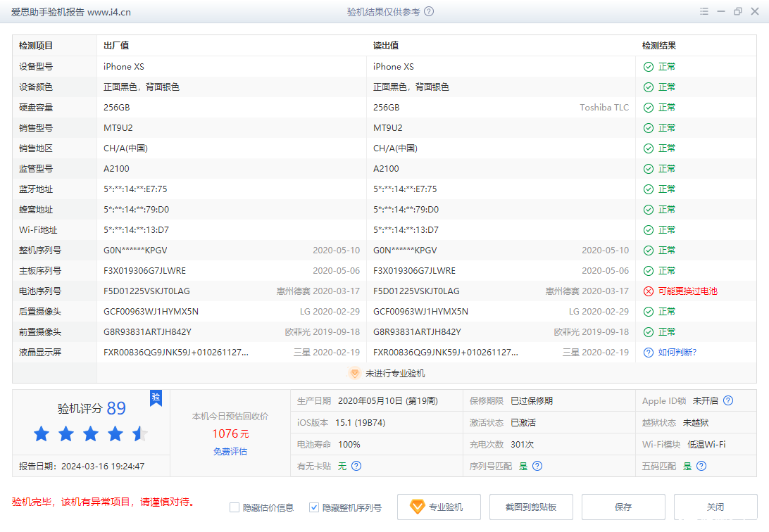Click 未进行专业验机 status text
The image size is (769, 532).
click(x=395, y=373)
